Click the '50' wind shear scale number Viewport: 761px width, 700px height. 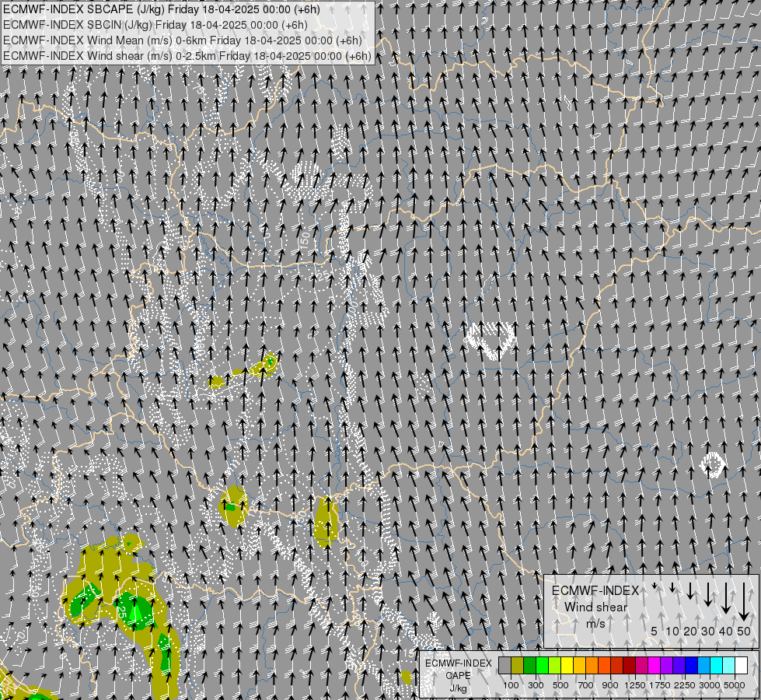(x=744, y=631)
